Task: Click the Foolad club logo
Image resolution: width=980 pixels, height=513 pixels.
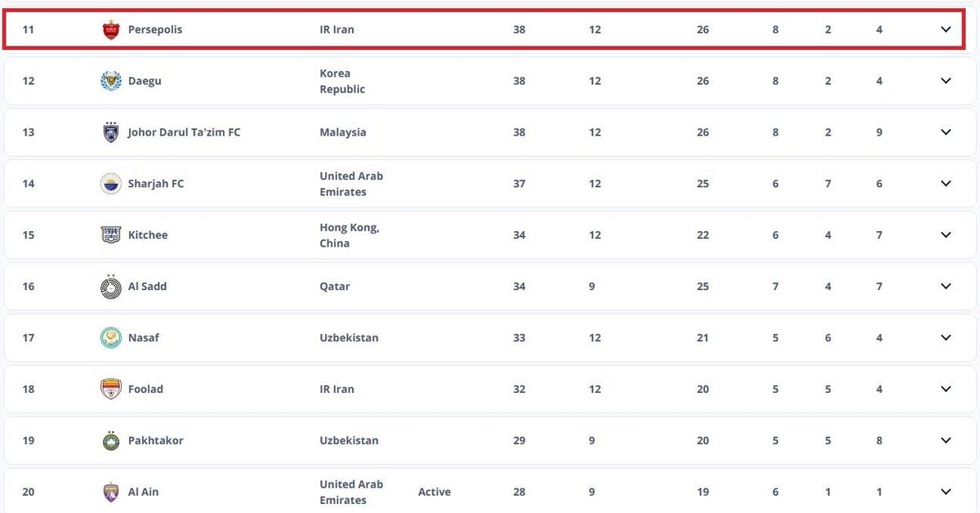Action: tap(110, 390)
